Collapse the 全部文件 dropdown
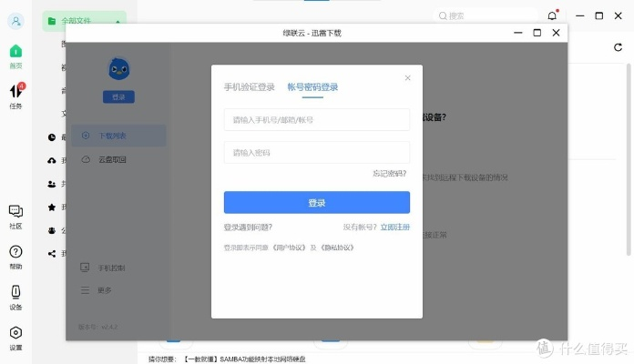Image resolution: width=634 pixels, height=364 pixels. tap(118, 21)
